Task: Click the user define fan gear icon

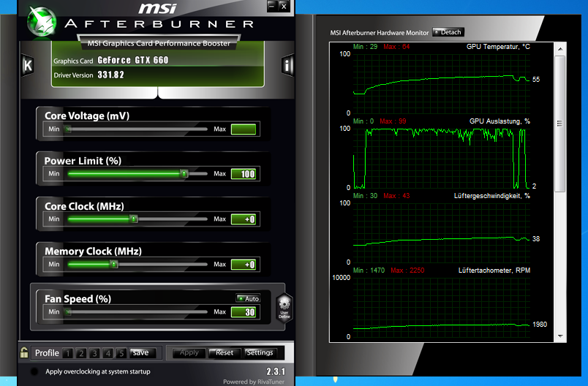Action: [284, 308]
